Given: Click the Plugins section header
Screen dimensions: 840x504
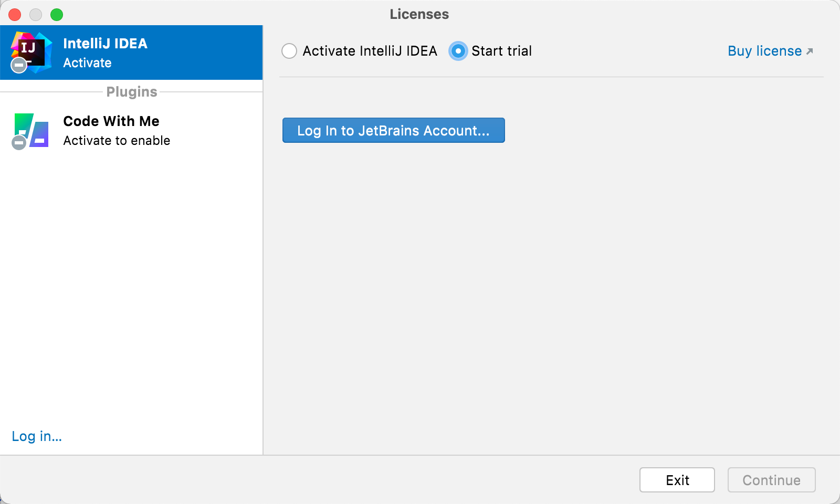Looking at the screenshot, I should tap(131, 91).
